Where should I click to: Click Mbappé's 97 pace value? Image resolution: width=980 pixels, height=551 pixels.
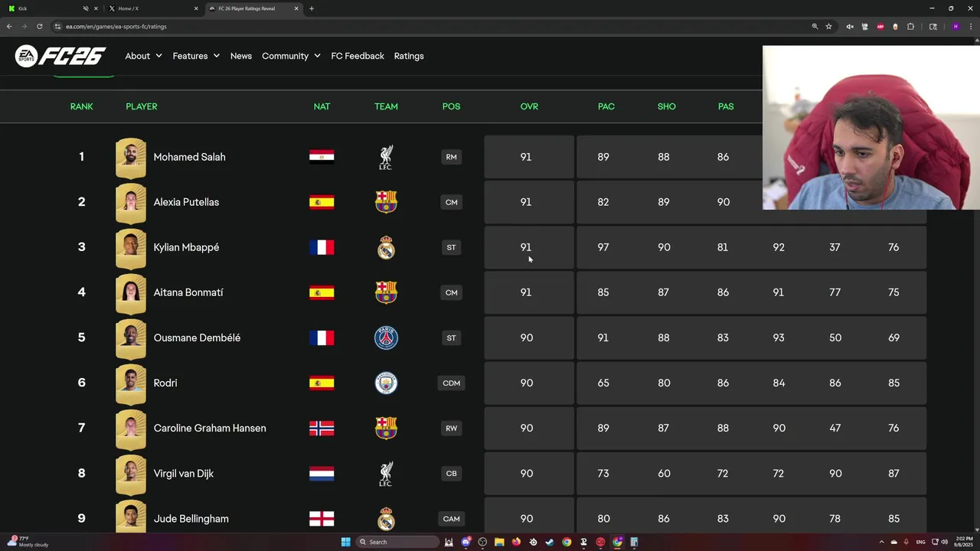603,247
